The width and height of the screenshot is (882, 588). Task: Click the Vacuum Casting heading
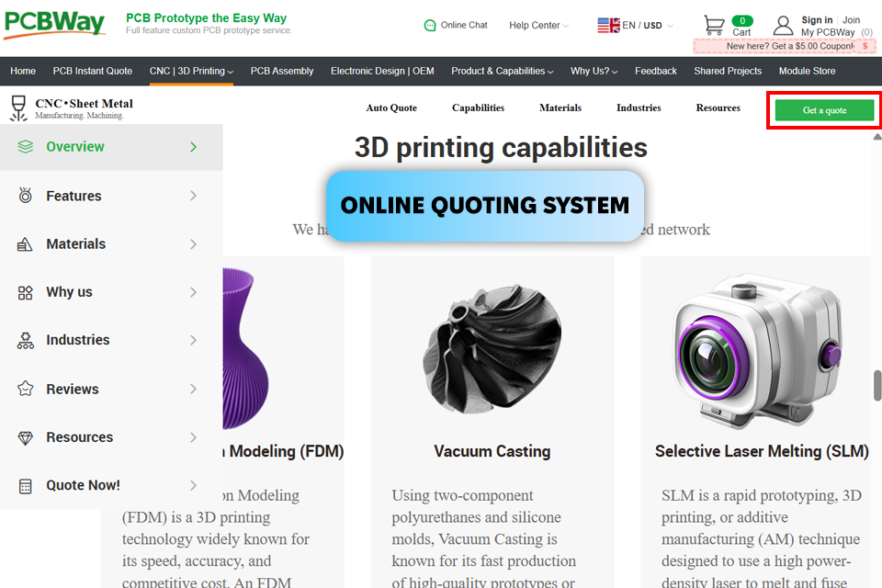point(492,451)
